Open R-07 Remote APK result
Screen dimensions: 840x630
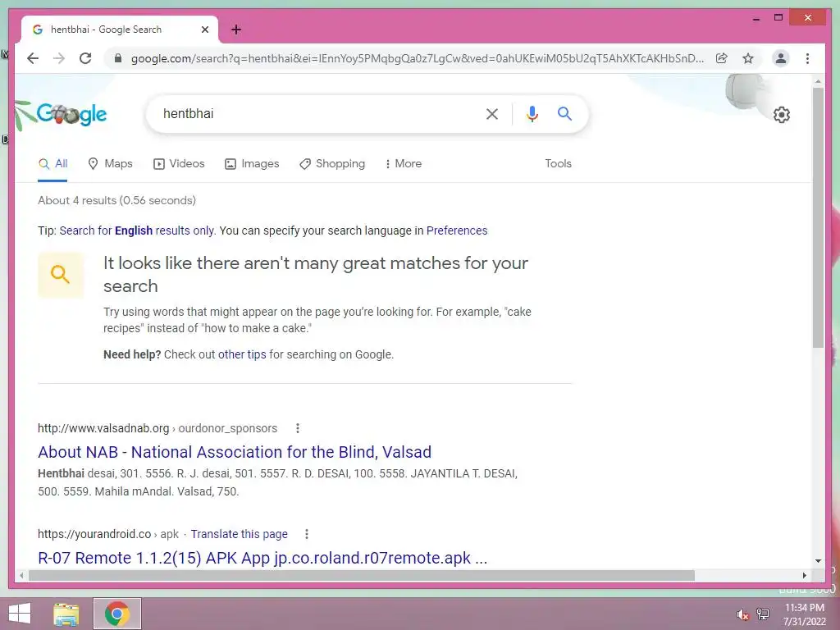coord(262,558)
